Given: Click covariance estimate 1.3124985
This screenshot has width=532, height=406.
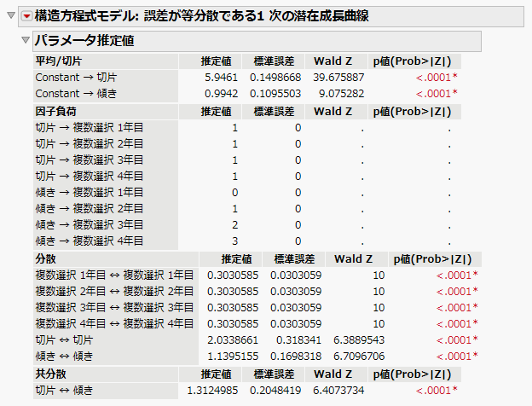Looking at the screenshot, I should coord(212,391).
